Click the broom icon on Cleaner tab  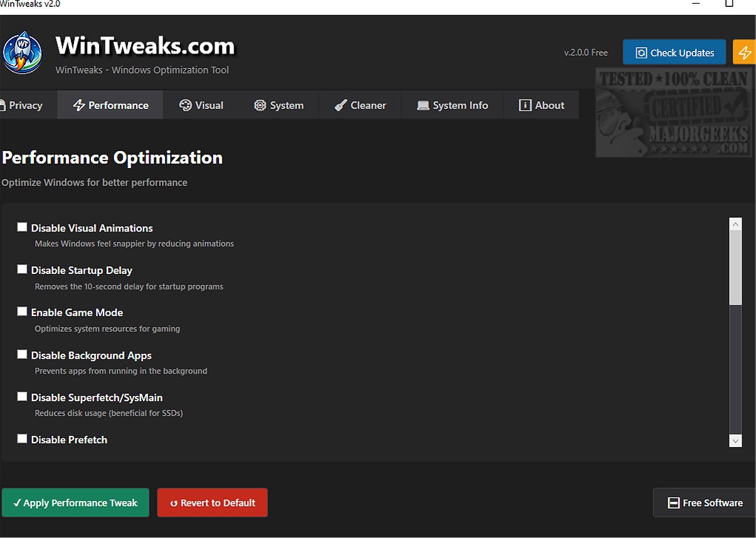tap(341, 105)
